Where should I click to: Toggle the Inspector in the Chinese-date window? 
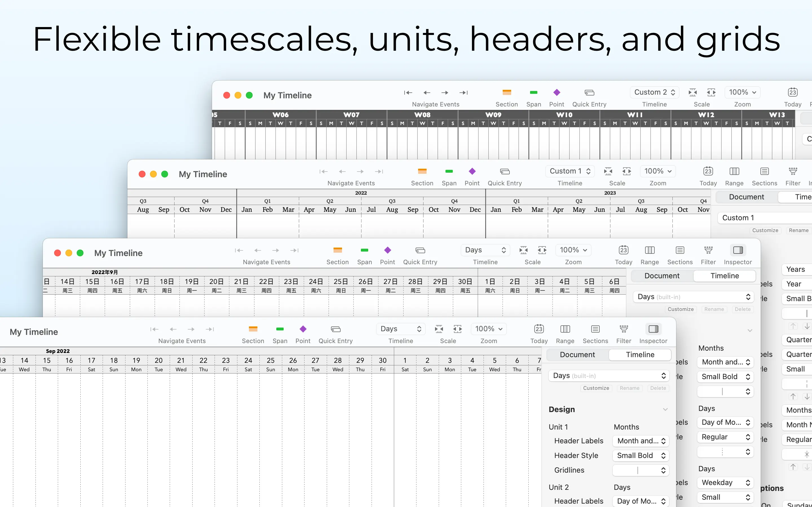click(738, 250)
